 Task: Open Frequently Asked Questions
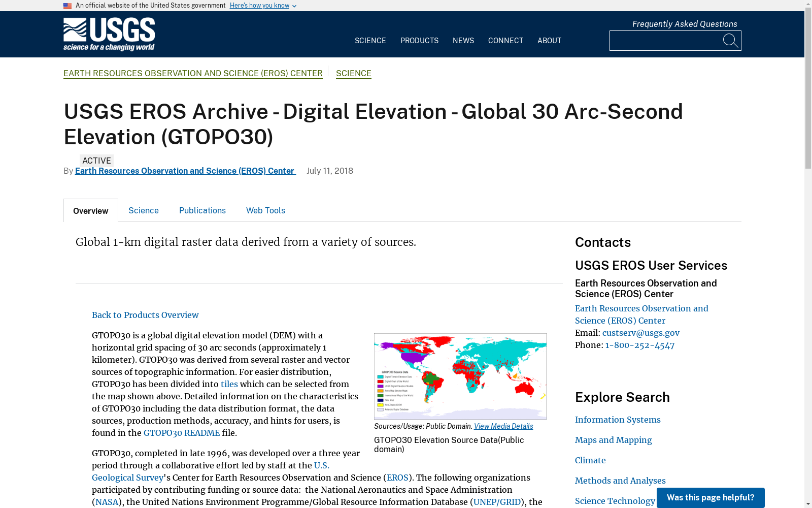685,24
